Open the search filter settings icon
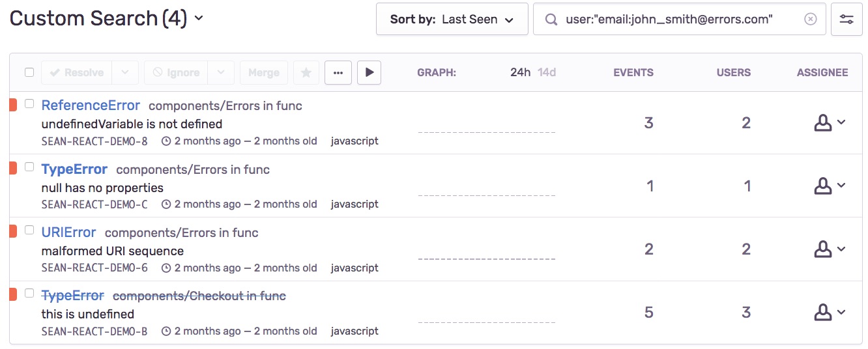This screenshot has height=349, width=868. [x=846, y=20]
